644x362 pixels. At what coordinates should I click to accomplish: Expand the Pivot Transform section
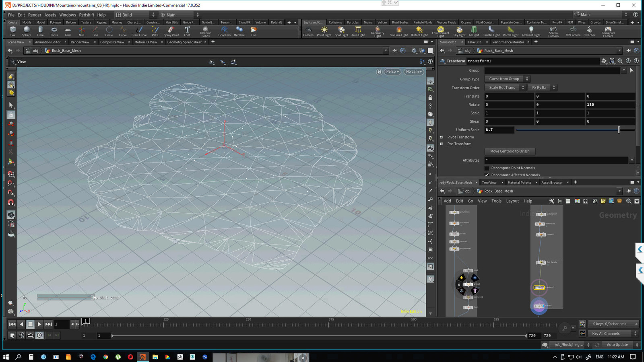(x=442, y=137)
